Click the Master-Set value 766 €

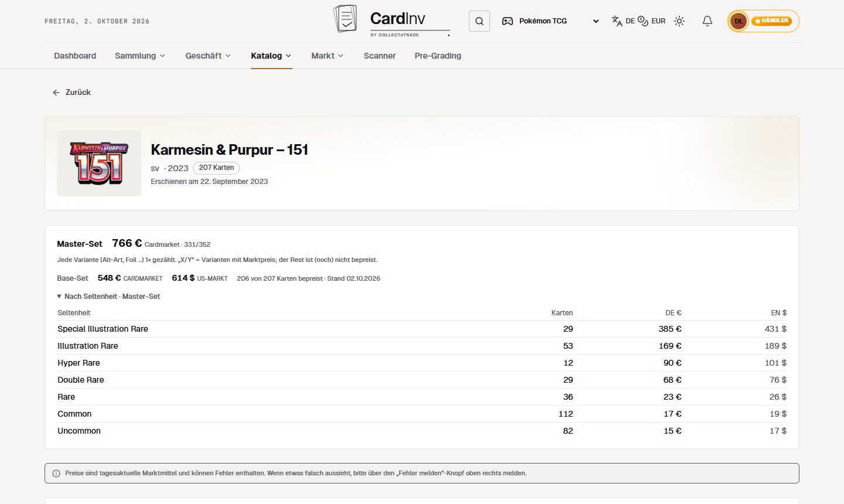pos(127,243)
